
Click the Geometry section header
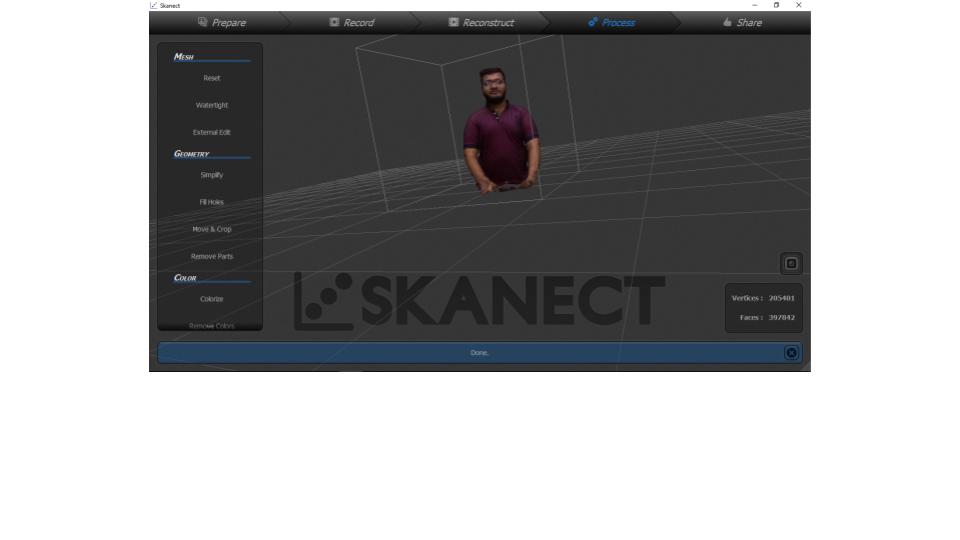[x=192, y=154]
